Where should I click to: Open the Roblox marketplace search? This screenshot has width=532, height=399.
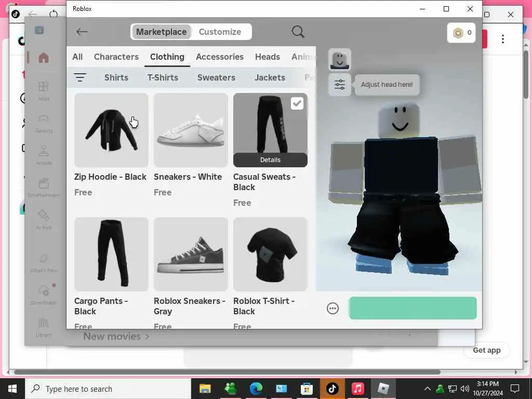coord(298,32)
